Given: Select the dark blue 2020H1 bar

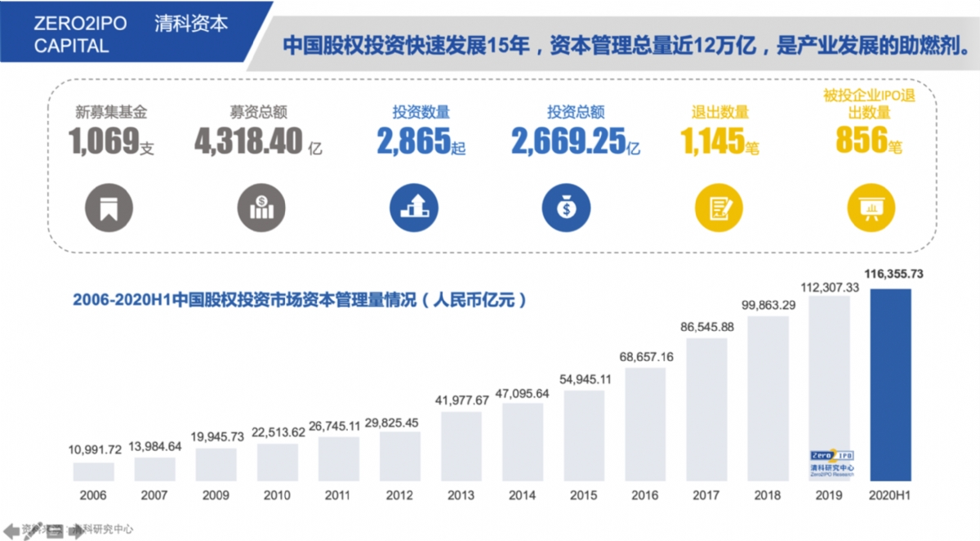Looking at the screenshot, I should tap(890, 384).
